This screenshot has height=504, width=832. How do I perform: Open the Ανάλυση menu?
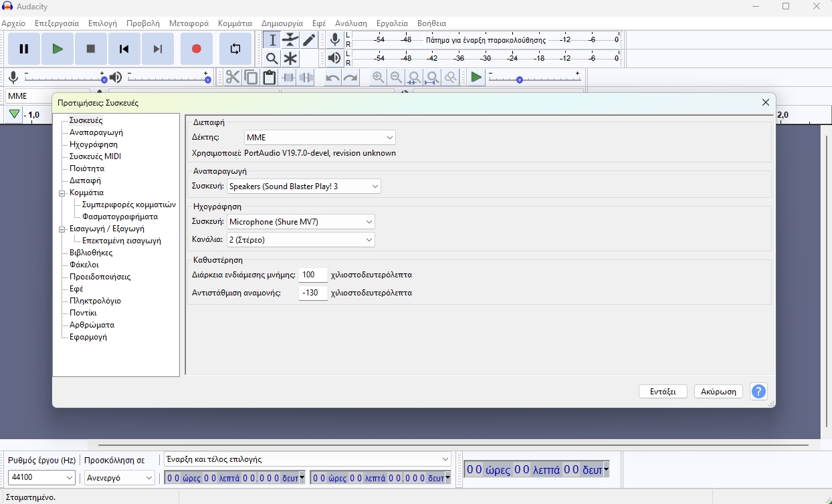point(350,23)
